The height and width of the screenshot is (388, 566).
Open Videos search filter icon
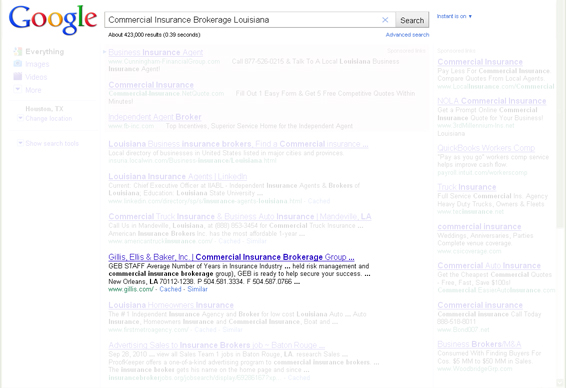tap(18, 77)
